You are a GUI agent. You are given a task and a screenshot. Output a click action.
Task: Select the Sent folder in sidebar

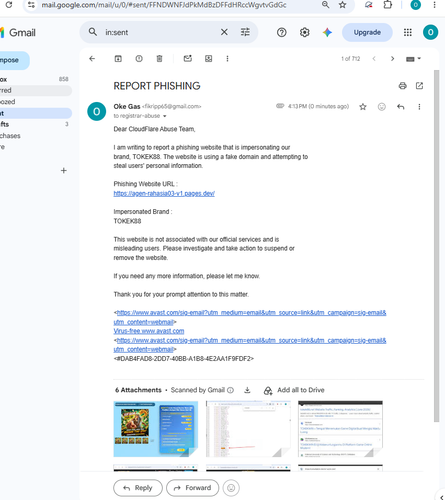35,113
